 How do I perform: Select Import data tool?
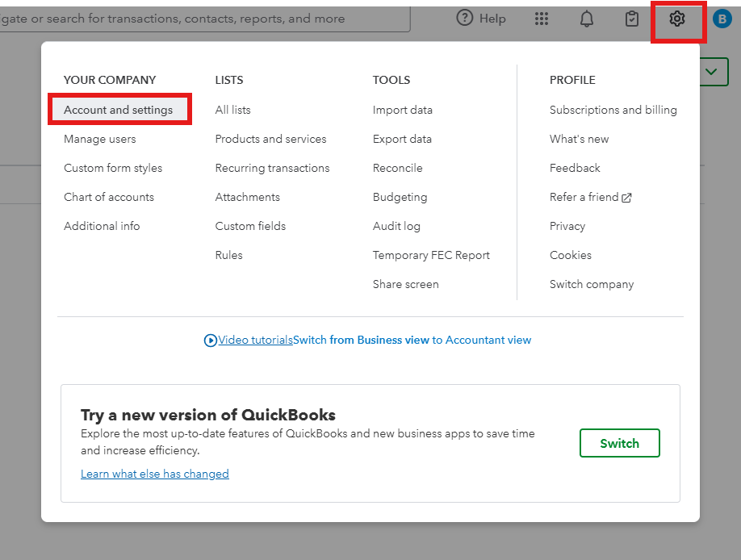(x=402, y=110)
